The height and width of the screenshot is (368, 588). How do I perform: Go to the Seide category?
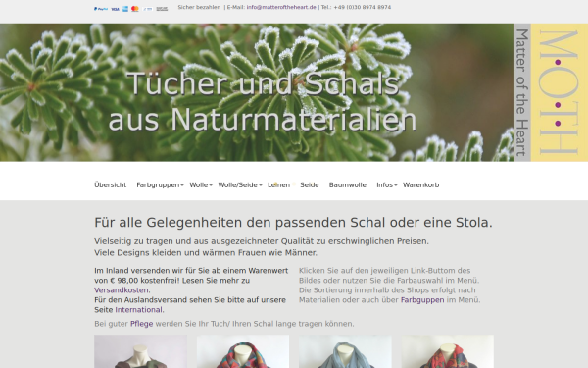click(x=310, y=184)
